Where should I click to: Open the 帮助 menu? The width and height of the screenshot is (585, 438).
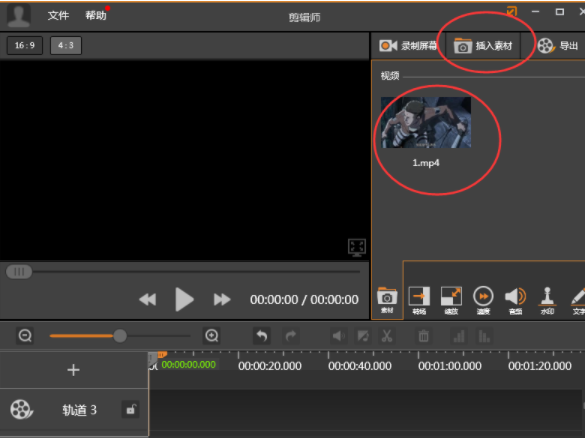coord(96,16)
